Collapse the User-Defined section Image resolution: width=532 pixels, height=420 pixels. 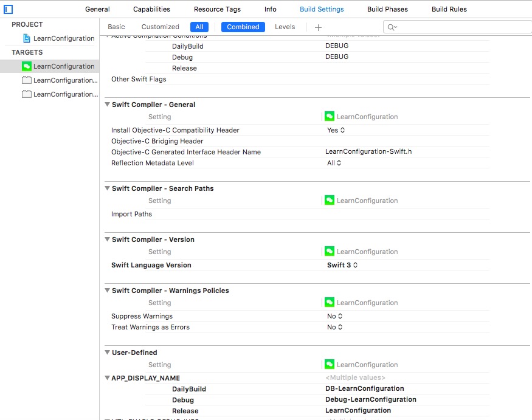coord(107,352)
